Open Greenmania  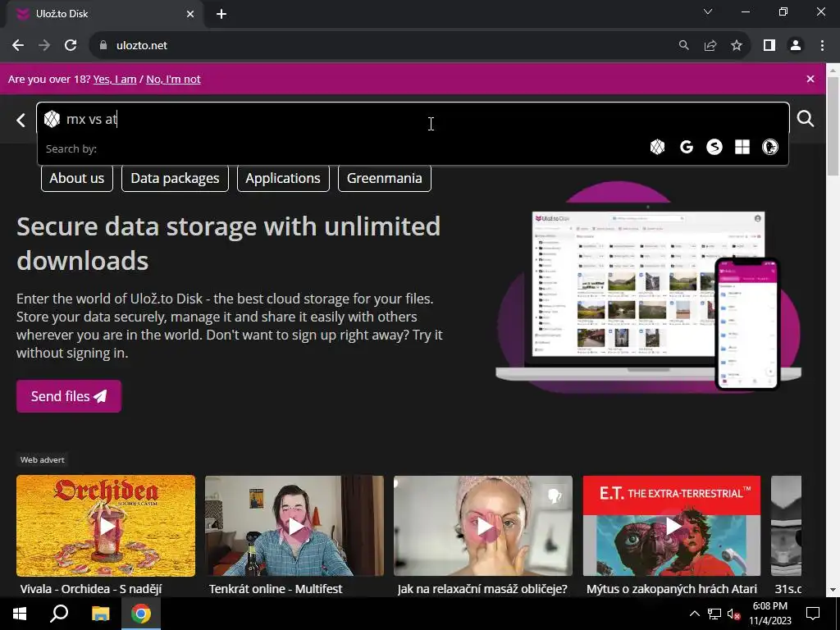[385, 178]
